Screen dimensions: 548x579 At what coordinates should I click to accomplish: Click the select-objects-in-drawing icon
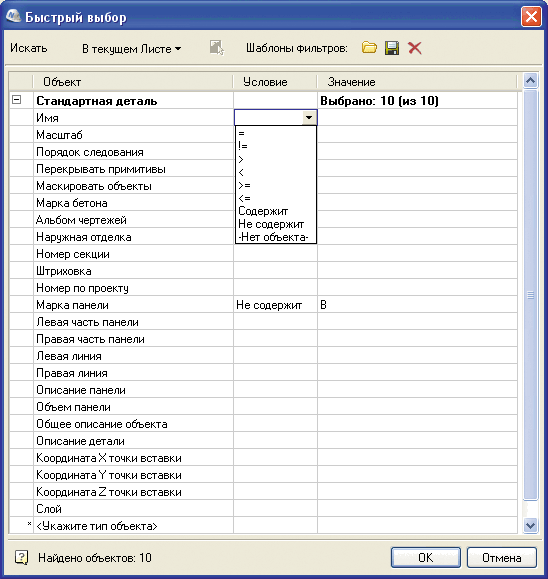pos(217,48)
